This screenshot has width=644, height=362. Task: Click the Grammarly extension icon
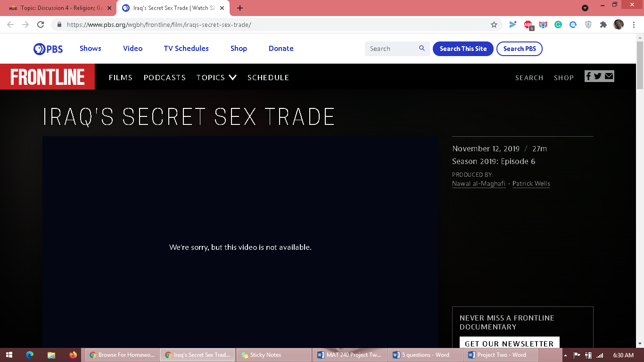click(558, 25)
